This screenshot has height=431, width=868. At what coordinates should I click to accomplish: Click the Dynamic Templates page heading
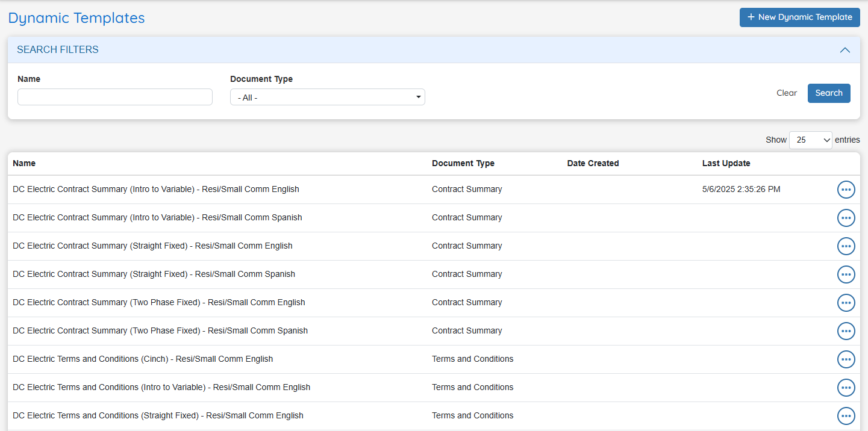coord(76,18)
